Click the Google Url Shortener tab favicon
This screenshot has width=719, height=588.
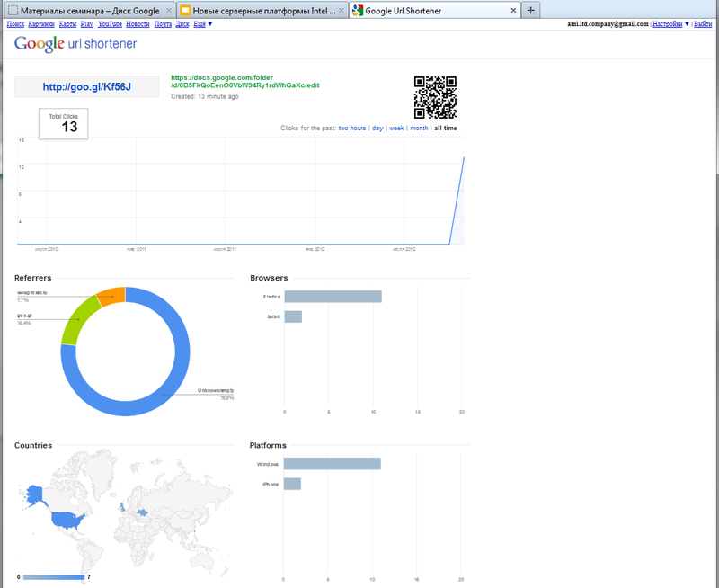[358, 10]
